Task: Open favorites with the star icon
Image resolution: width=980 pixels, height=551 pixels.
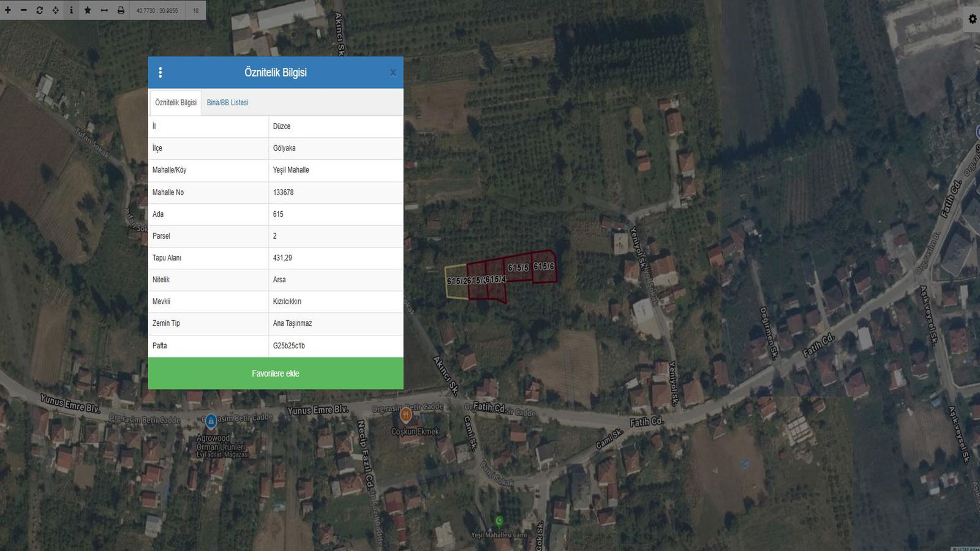Action: coord(88,10)
